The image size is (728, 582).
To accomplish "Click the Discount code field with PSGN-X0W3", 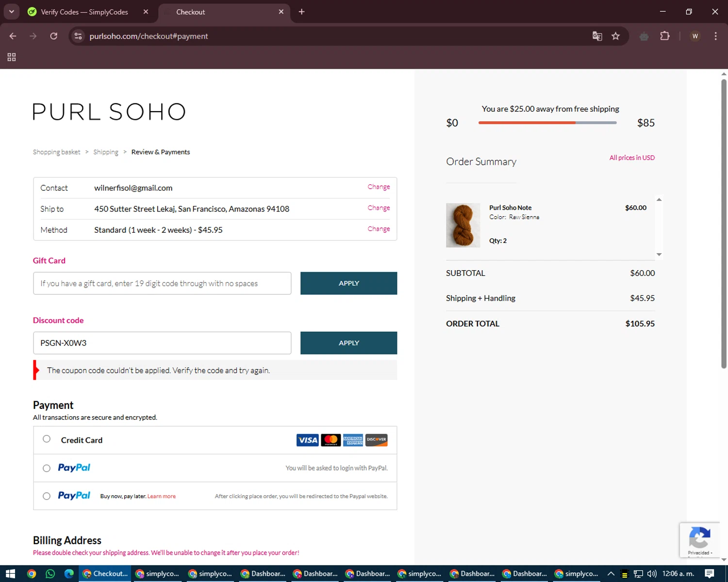I will tap(162, 343).
